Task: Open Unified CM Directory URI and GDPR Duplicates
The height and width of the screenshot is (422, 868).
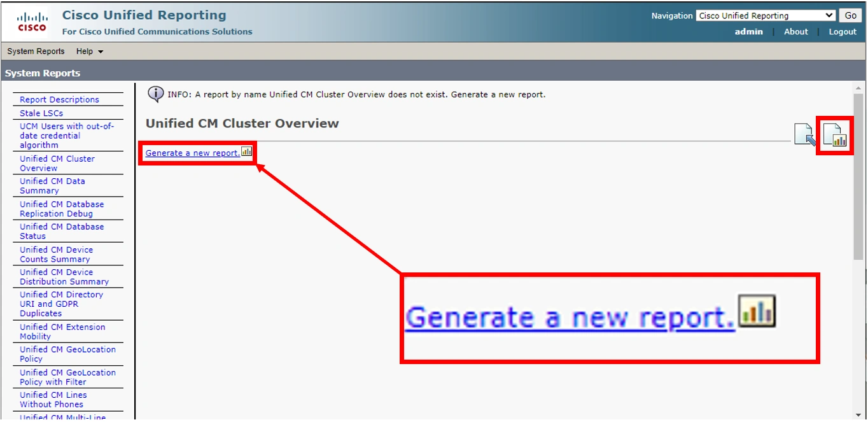Action: [61, 304]
